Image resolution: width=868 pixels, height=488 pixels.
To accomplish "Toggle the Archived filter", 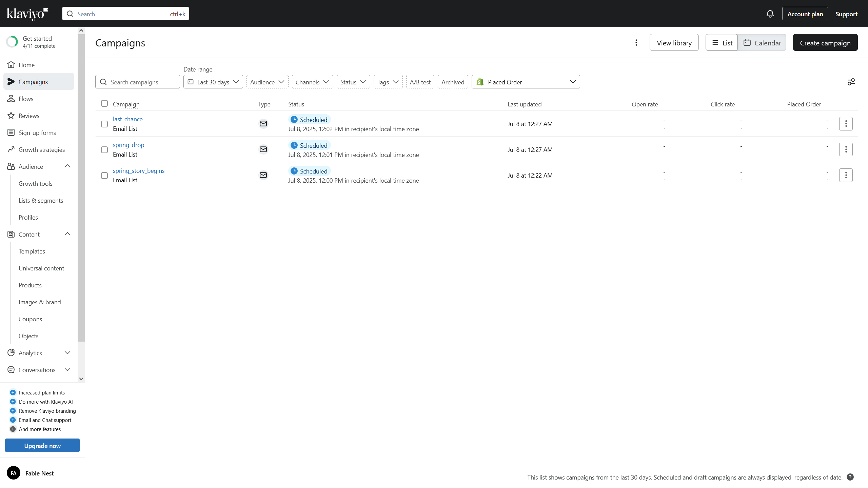I will 453,82.
